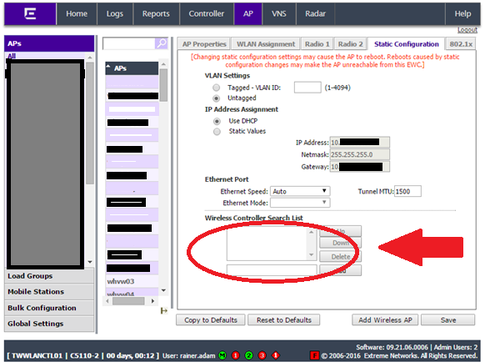Switch to the Static Configuration tab
This screenshot has width=490, height=362.
click(406, 44)
